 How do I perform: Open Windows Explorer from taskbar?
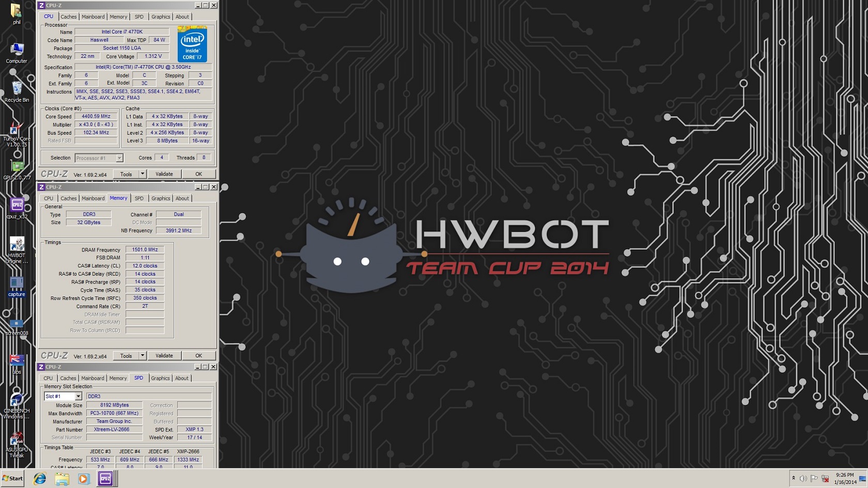(x=62, y=479)
